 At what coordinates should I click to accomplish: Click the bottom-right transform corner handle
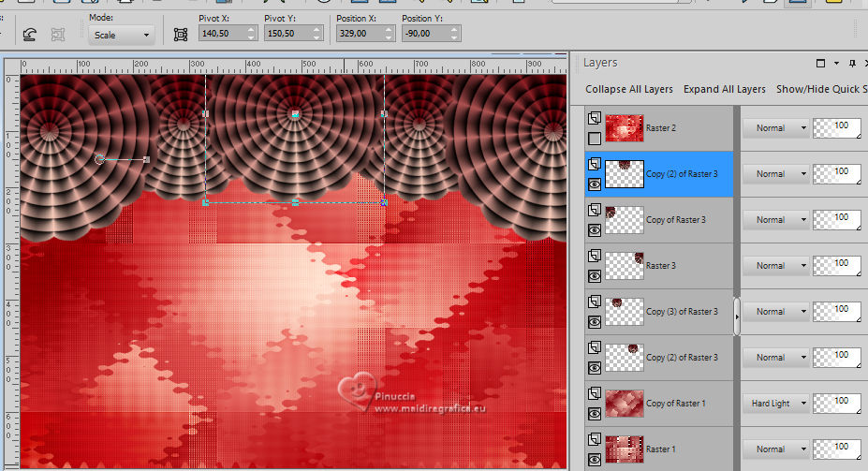[x=384, y=203]
